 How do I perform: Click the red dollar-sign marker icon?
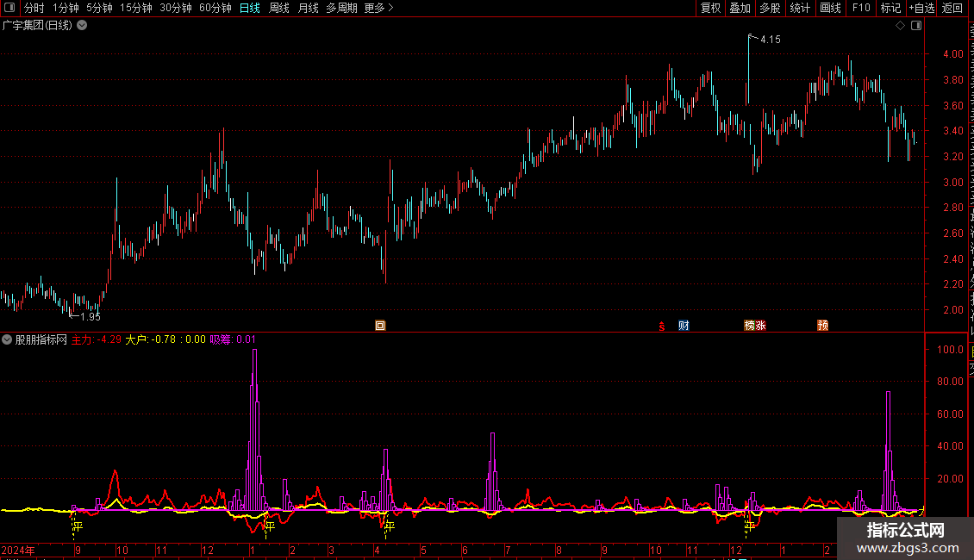pos(662,326)
